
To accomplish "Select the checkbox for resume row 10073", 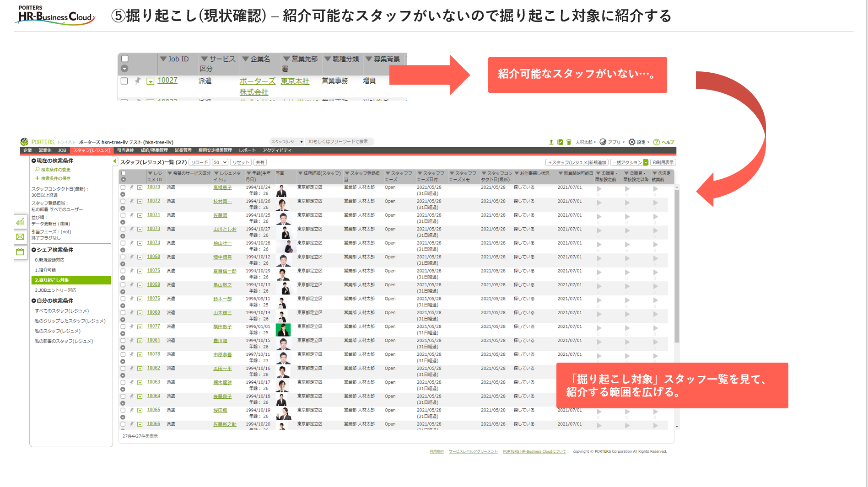I will tap(123, 229).
